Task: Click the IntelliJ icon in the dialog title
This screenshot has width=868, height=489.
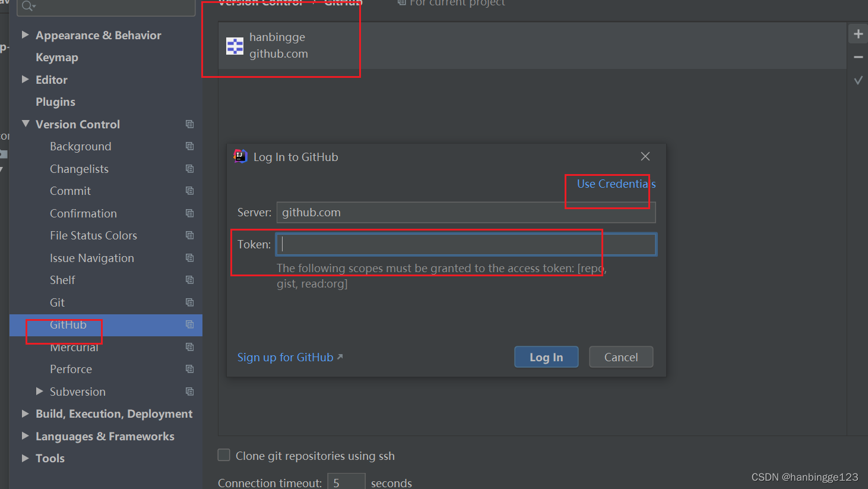Action: pos(240,156)
